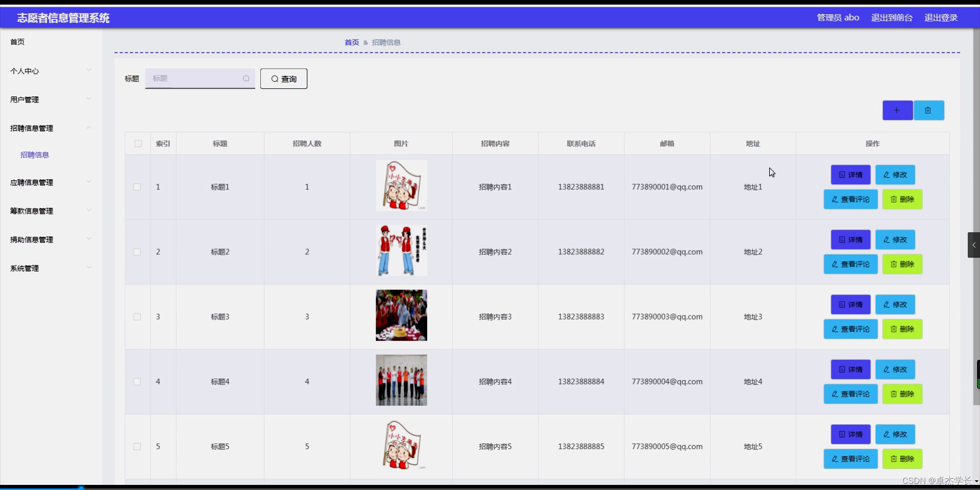Toggle the select-all checkbox in the table header
Viewport: 980px width, 490px height.
(x=138, y=143)
